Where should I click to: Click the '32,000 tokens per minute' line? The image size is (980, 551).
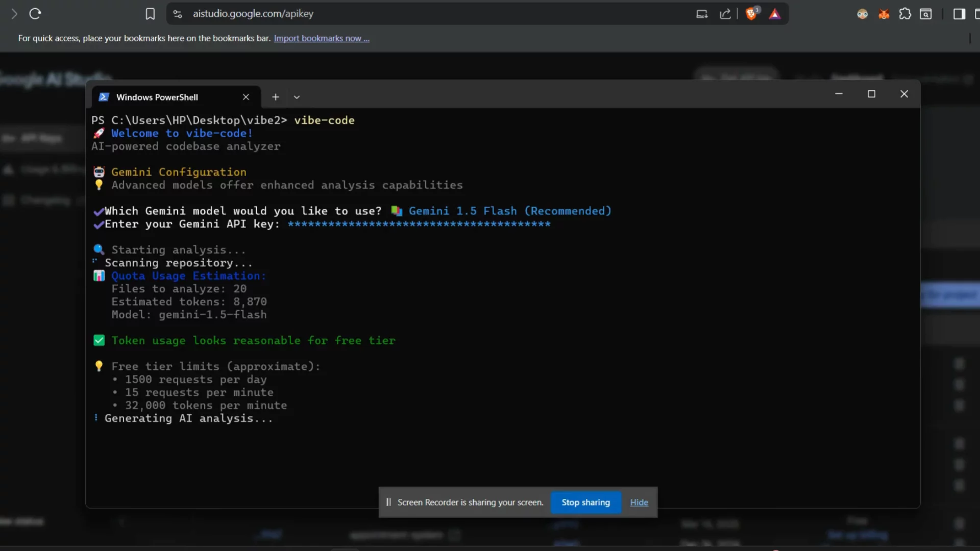pyautogui.click(x=206, y=406)
